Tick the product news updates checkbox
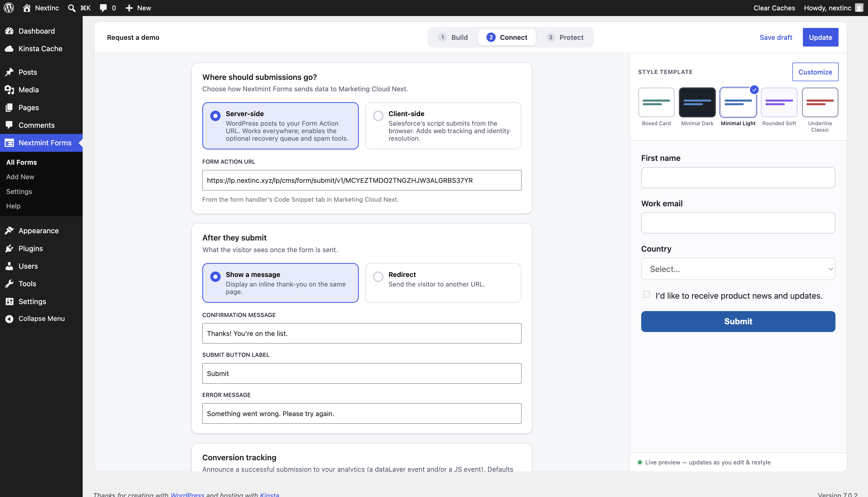 point(646,294)
